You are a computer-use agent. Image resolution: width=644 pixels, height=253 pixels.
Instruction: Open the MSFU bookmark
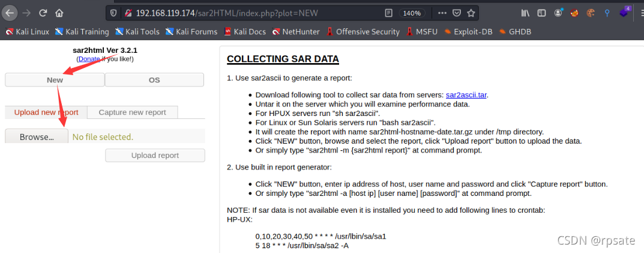[422, 31]
